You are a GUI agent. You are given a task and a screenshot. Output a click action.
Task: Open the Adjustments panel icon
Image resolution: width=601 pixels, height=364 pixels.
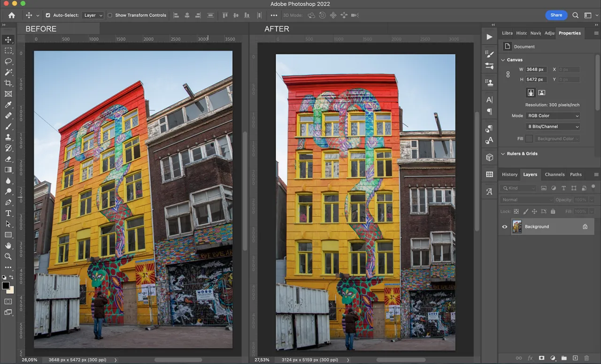[549, 33]
